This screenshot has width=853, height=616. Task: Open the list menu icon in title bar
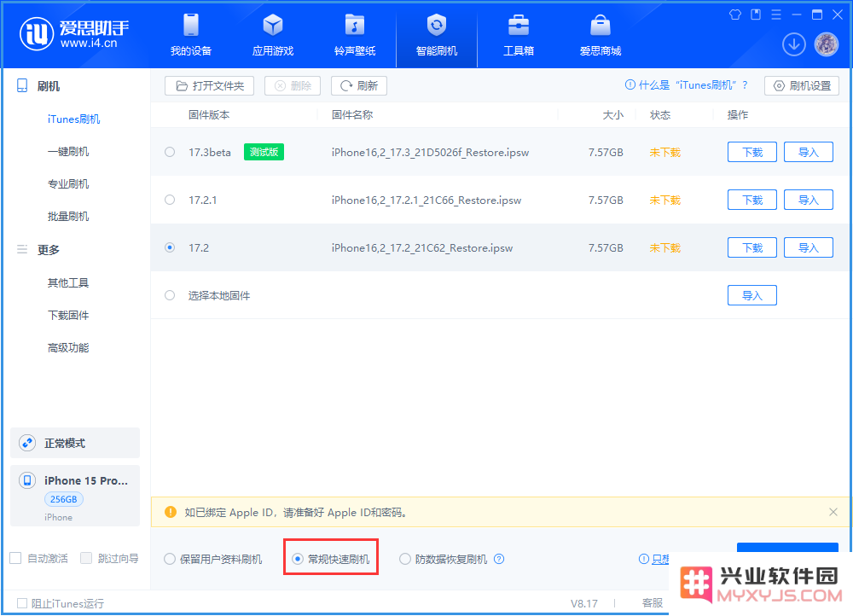776,15
